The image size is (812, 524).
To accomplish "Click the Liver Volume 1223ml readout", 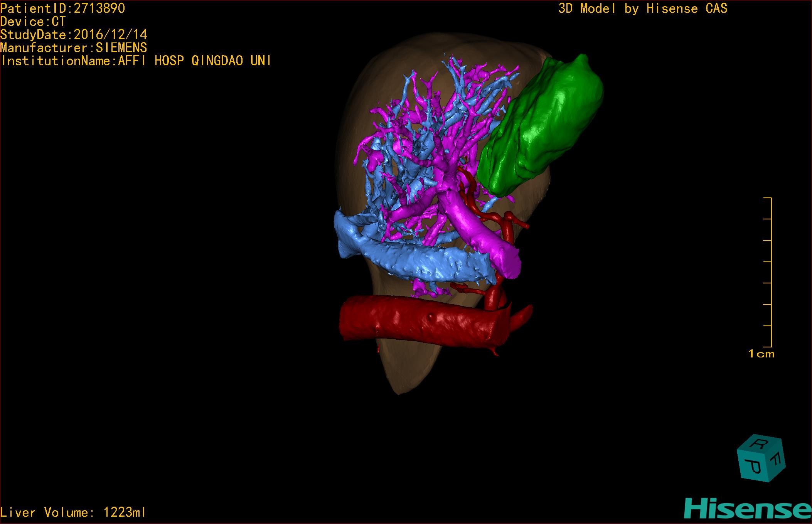I will [73, 512].
